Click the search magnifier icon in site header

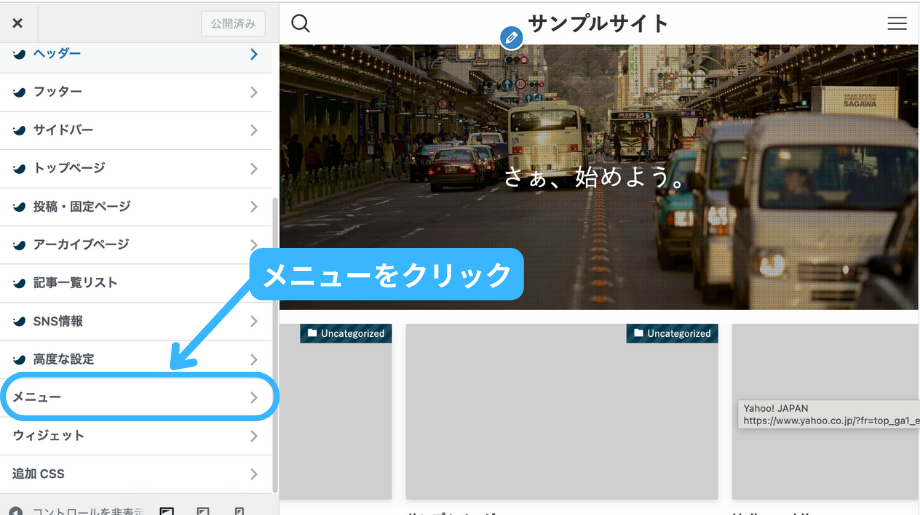(x=300, y=24)
